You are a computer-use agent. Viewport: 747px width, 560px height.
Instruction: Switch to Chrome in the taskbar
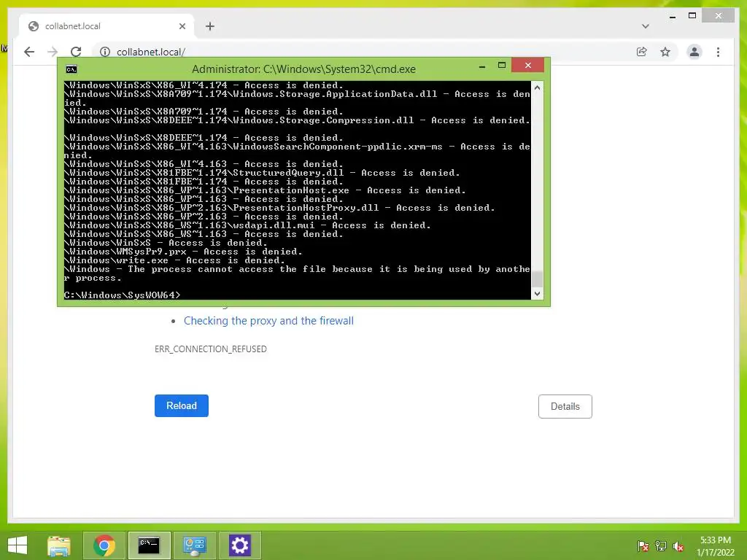104,545
